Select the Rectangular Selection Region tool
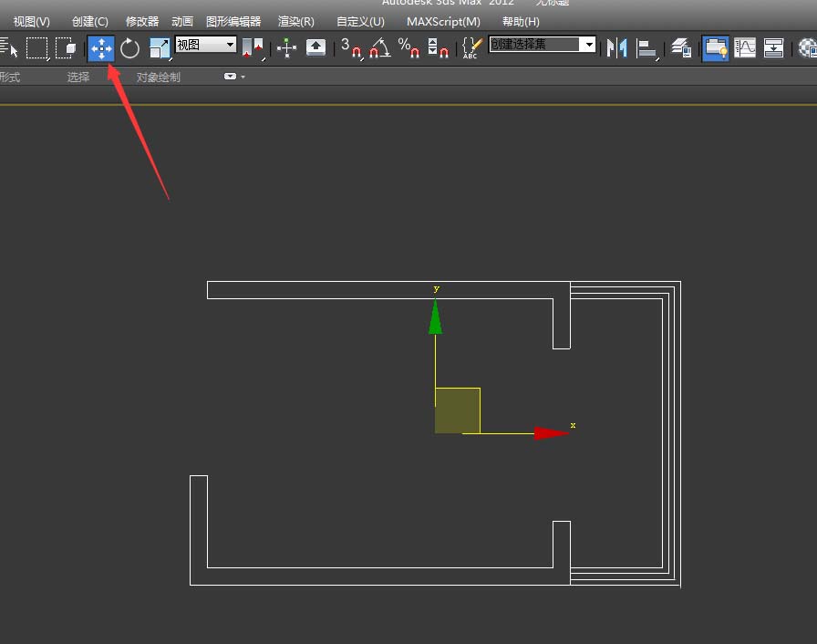Image resolution: width=817 pixels, height=644 pixels. click(x=37, y=48)
